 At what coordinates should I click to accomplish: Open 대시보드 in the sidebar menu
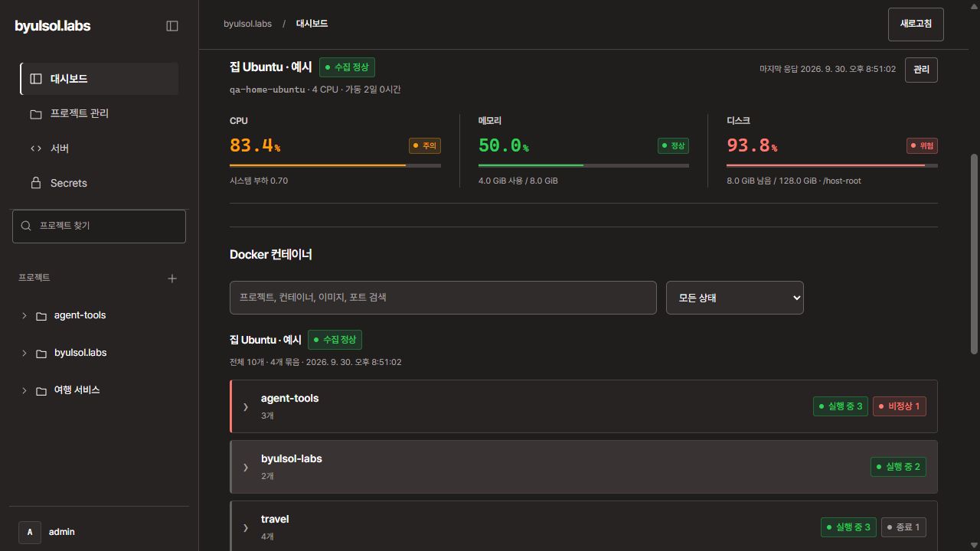point(100,79)
